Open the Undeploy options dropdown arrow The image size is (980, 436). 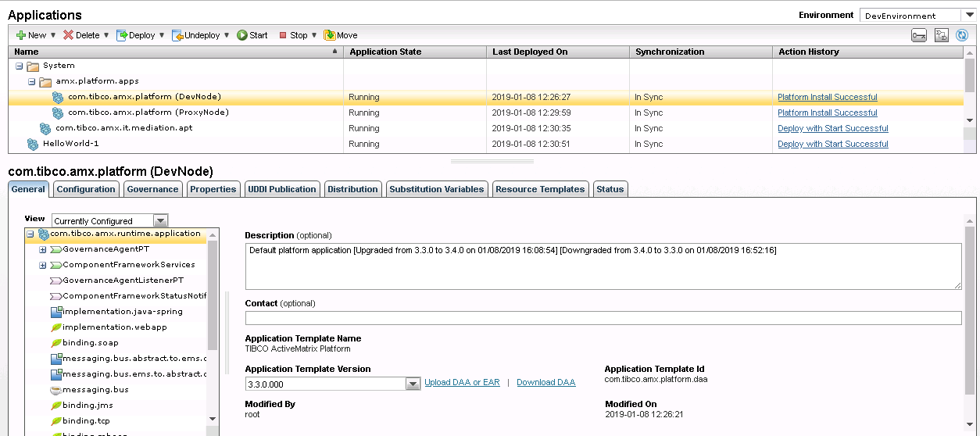coord(227,35)
